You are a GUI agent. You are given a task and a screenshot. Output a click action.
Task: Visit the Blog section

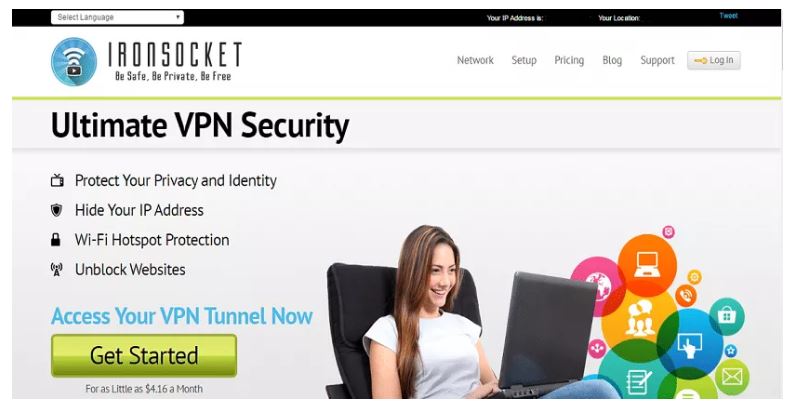[612, 60]
